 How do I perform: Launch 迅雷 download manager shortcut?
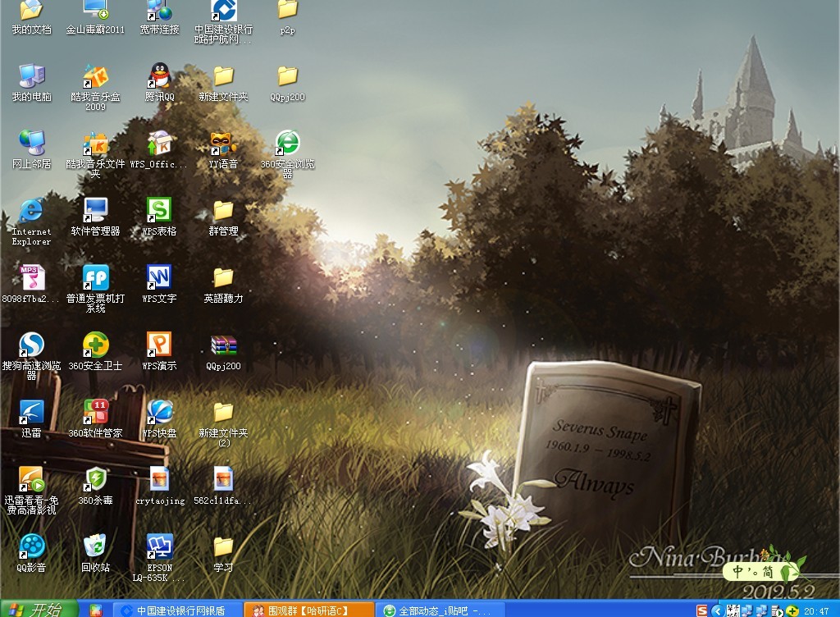tap(32, 418)
